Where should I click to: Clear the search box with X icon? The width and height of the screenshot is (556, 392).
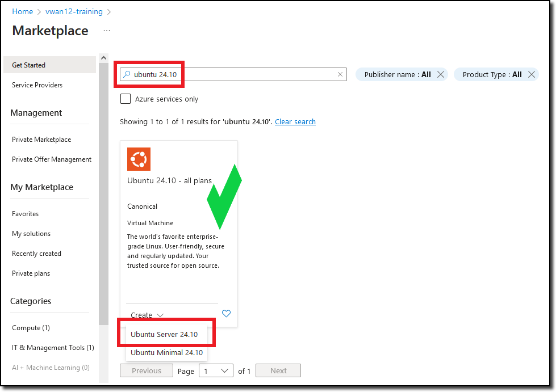coord(340,74)
